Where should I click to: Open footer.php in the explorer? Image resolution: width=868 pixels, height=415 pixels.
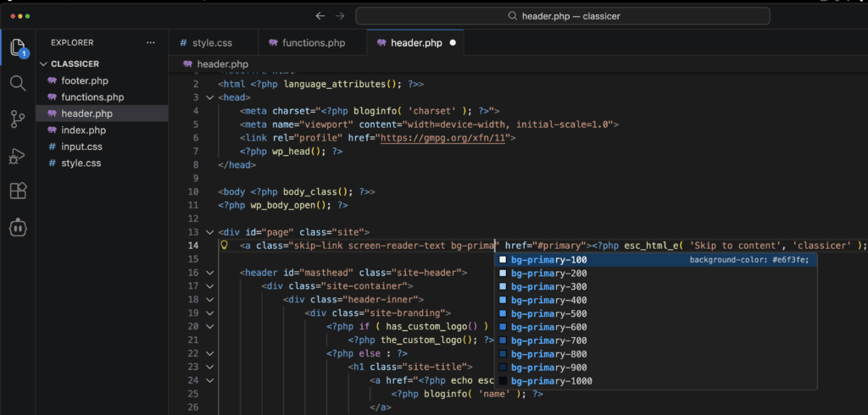[102, 80]
